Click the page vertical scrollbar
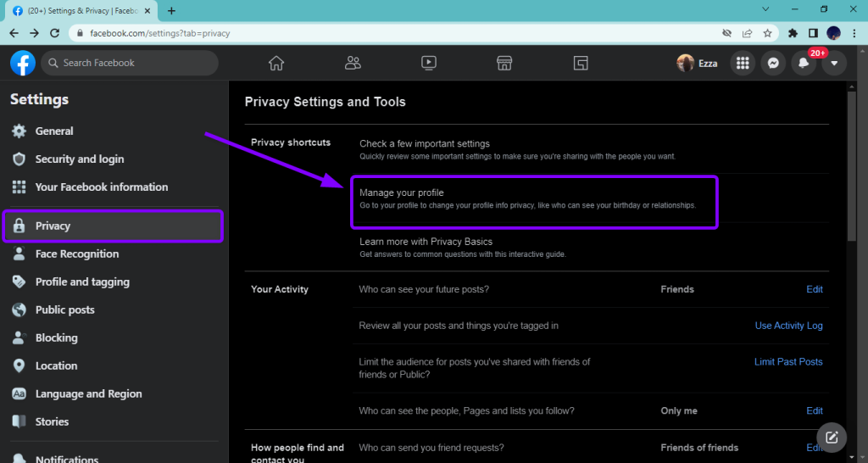Viewport: 868px width, 463px height. (x=851, y=166)
